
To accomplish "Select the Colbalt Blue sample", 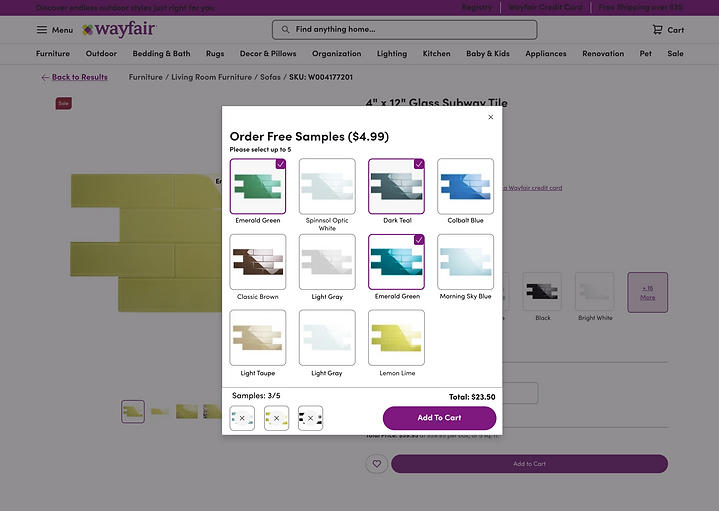I will tap(465, 186).
